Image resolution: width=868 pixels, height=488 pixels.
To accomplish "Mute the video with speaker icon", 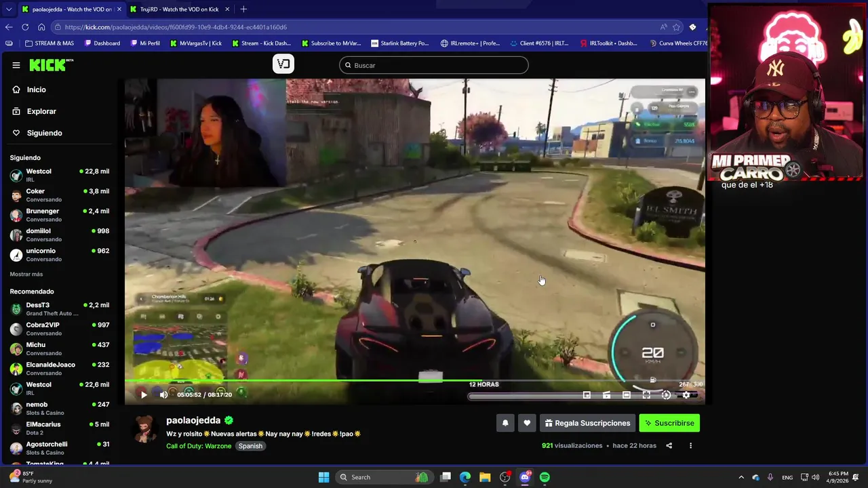I will 163,394.
